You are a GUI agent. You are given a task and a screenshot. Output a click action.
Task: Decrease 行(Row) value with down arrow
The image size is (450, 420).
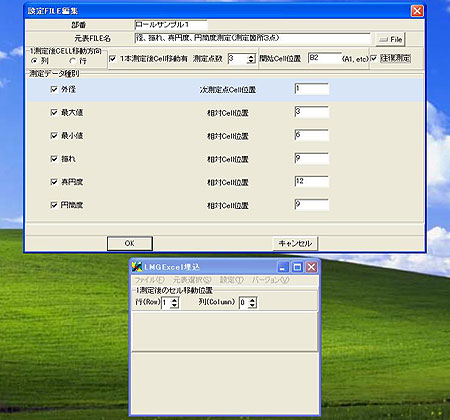[174, 305]
